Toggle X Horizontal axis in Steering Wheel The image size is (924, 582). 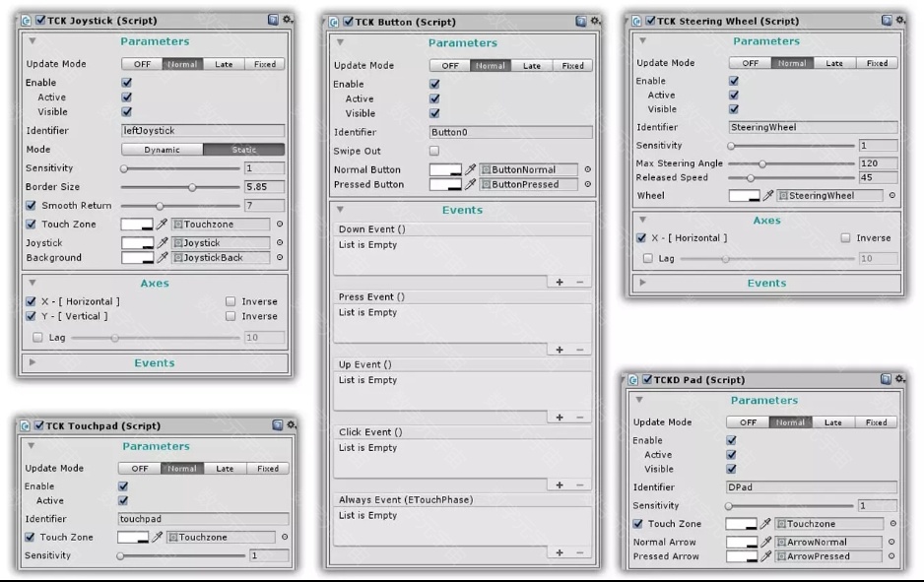pyautogui.click(x=641, y=238)
